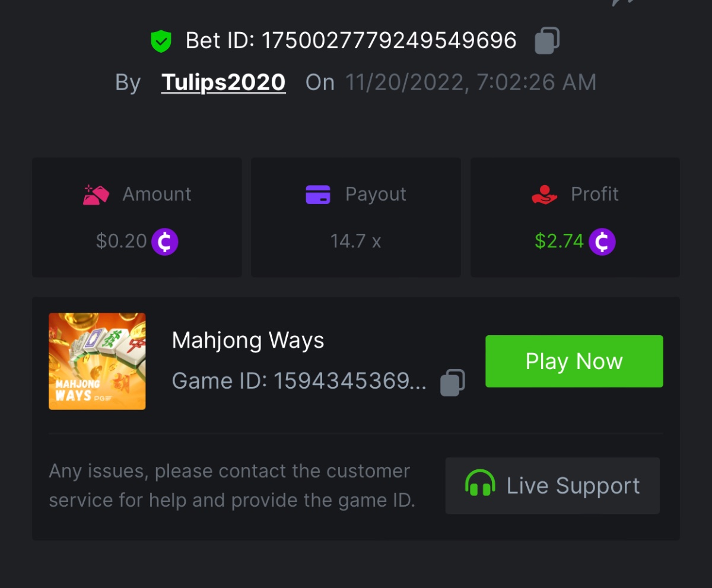Copy the Bet ID to clipboard
The image size is (712, 588).
pyautogui.click(x=546, y=41)
